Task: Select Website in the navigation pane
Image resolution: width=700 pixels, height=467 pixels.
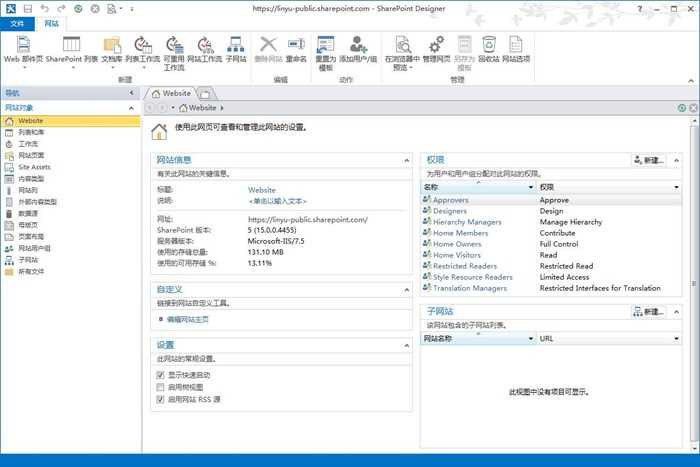Action: [x=71, y=121]
